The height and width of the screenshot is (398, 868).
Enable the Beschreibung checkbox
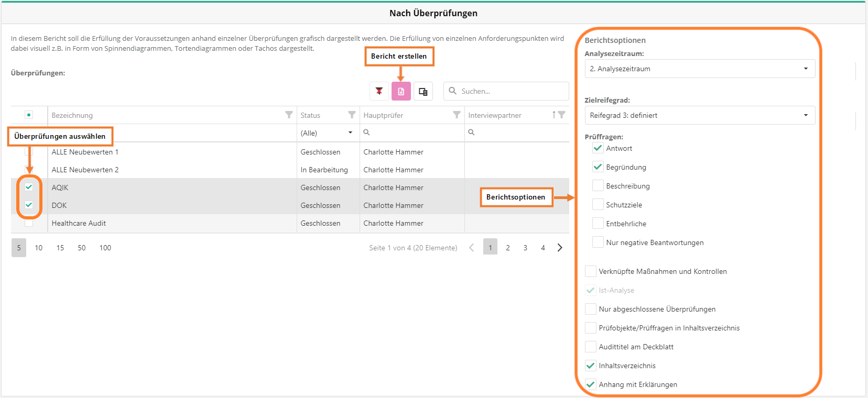click(598, 186)
